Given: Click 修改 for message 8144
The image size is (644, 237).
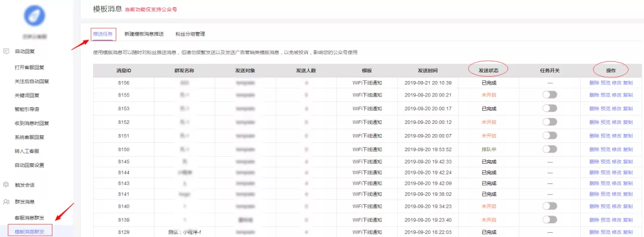Looking at the screenshot, I should [617, 172].
